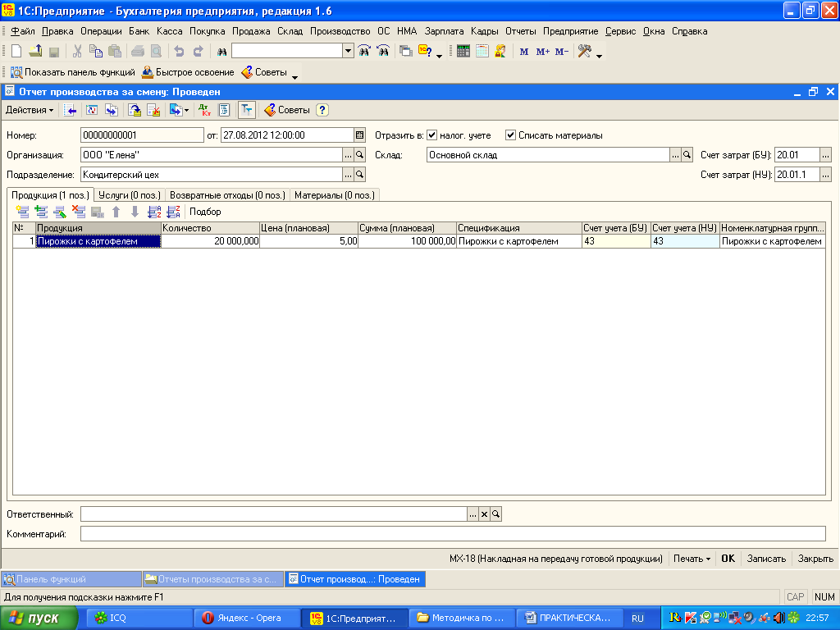Select the Пирожки с картофелем product cell

[x=98, y=241]
